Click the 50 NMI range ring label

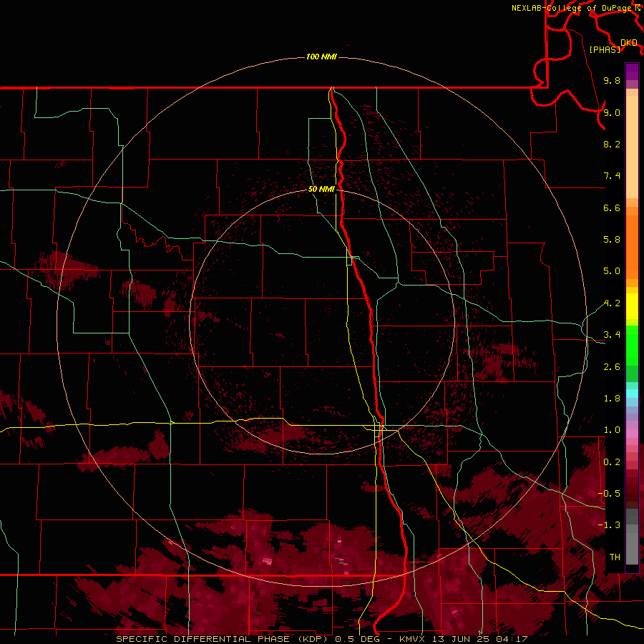pos(321,189)
